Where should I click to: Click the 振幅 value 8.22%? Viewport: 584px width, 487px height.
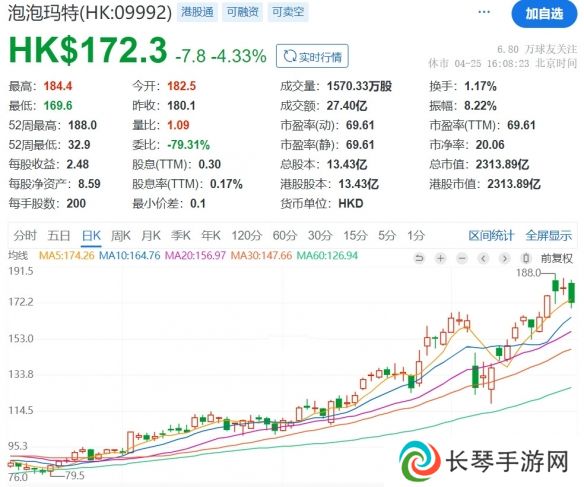coord(480,105)
